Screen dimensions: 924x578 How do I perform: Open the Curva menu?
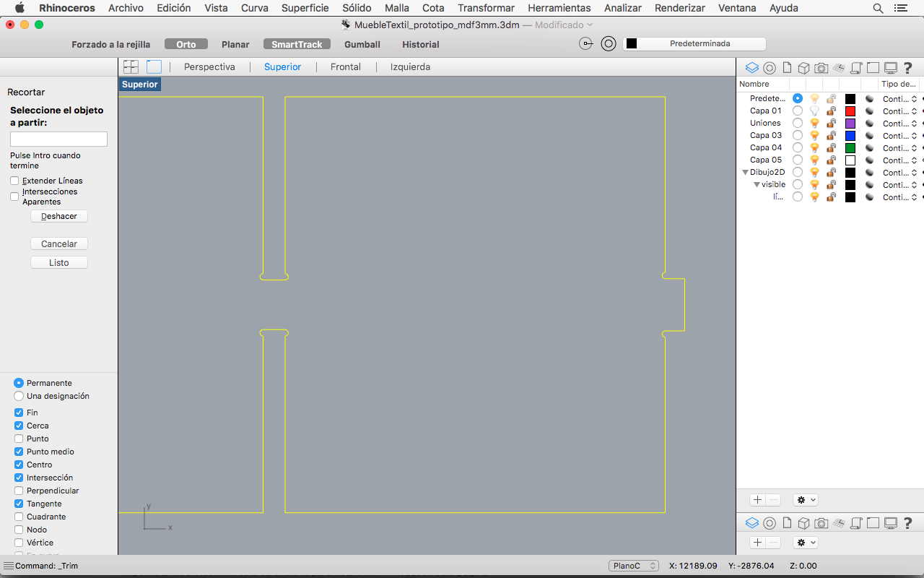coord(254,8)
